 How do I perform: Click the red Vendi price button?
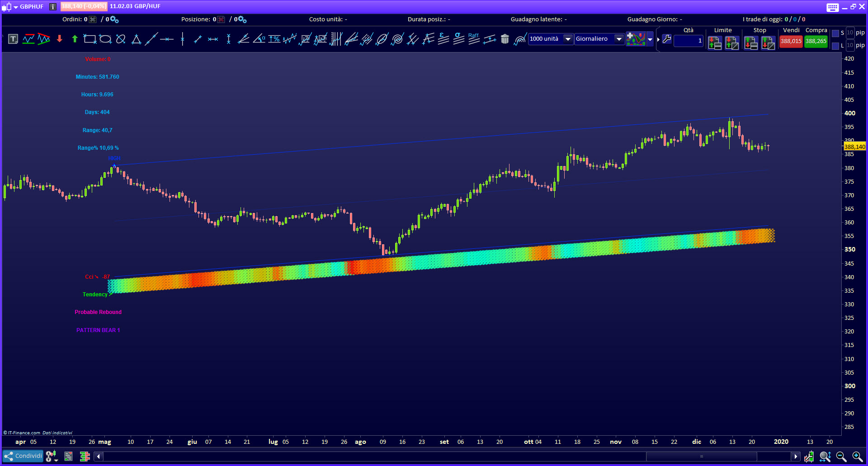pos(791,41)
